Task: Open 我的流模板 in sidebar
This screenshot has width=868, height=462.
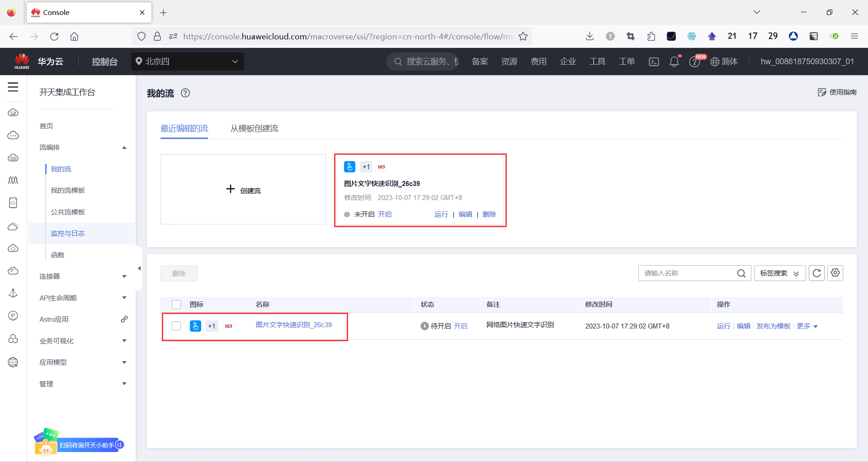Action: (68, 191)
